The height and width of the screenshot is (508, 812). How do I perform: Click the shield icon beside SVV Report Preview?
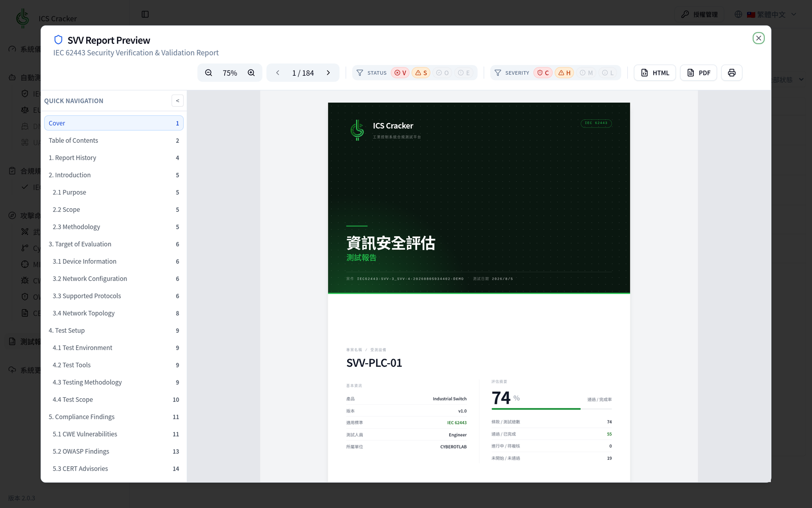pos(58,40)
